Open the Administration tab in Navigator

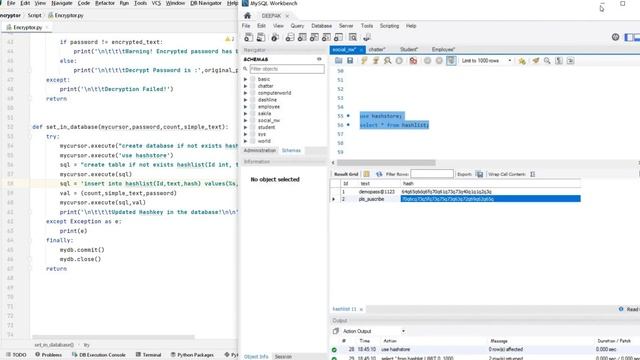click(260, 151)
